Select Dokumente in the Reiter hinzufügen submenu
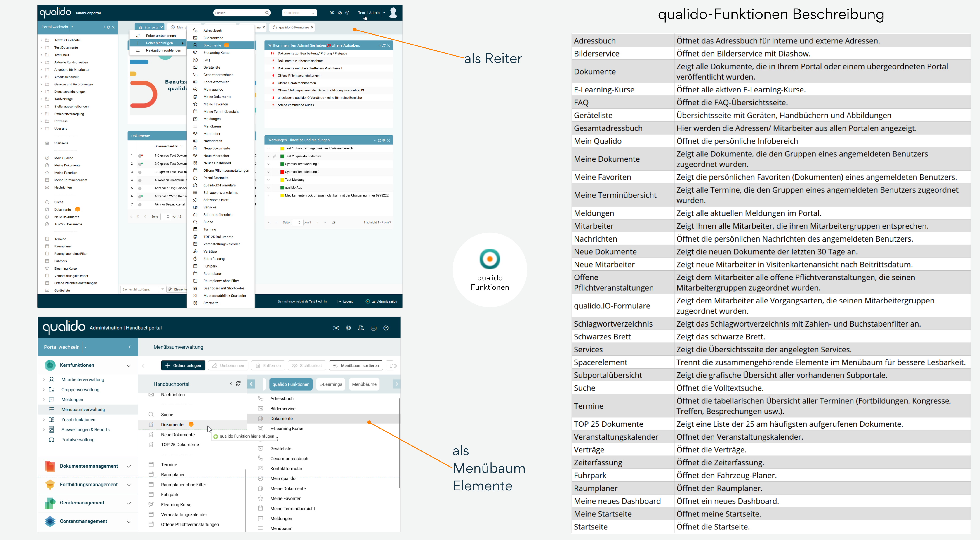The image size is (980, 540). (x=221, y=45)
